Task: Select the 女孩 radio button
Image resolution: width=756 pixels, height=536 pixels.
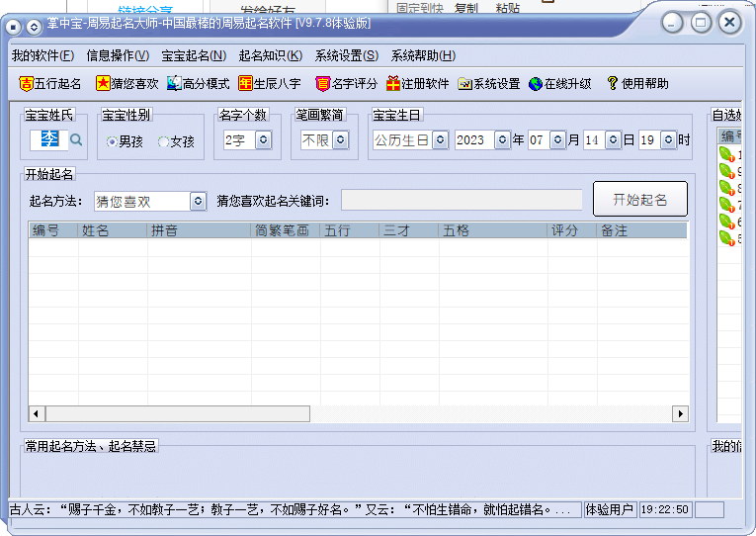Action: pos(163,141)
